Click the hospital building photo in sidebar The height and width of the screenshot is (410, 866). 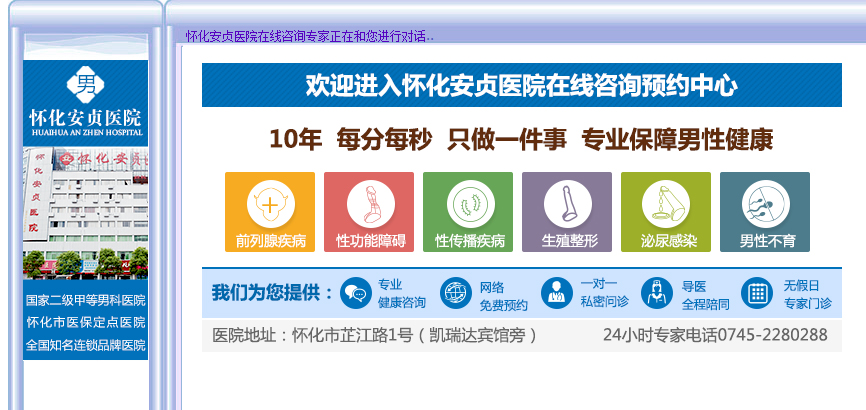pos(86,213)
